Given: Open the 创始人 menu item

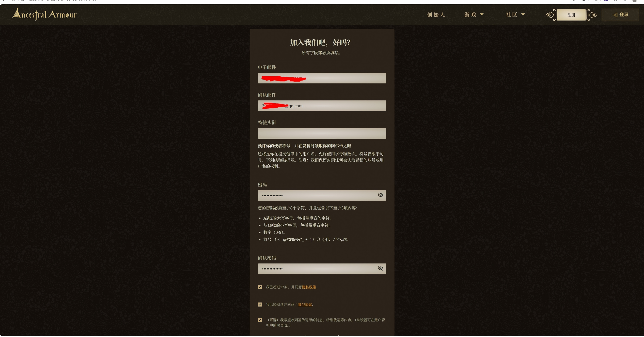Looking at the screenshot, I should click(x=436, y=15).
